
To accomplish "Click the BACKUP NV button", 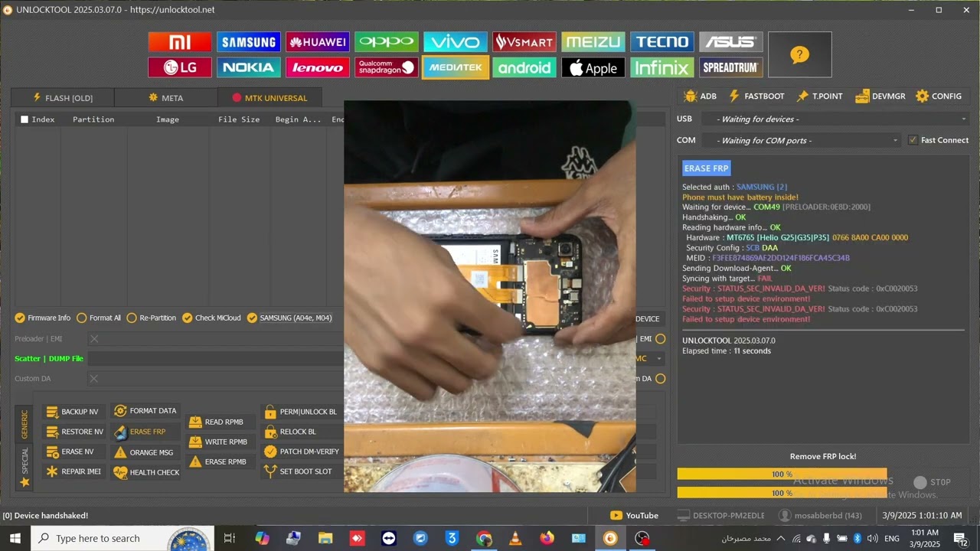I will 73,412.
